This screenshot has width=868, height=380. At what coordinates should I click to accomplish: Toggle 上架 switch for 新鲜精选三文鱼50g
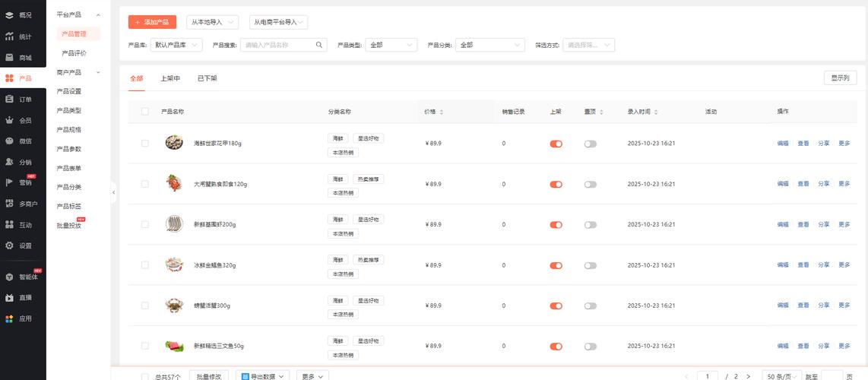pyautogui.click(x=556, y=347)
